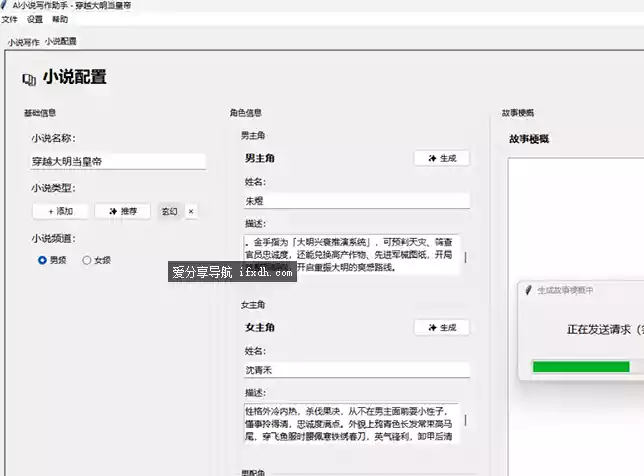Click the 男主角 name field 朱熠

357,201
